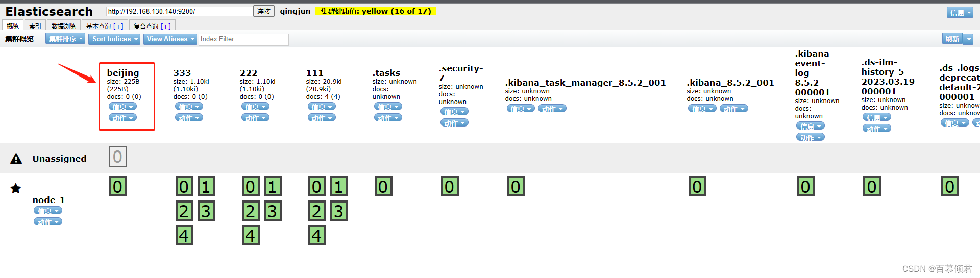Click the node-1 node name

click(x=48, y=200)
